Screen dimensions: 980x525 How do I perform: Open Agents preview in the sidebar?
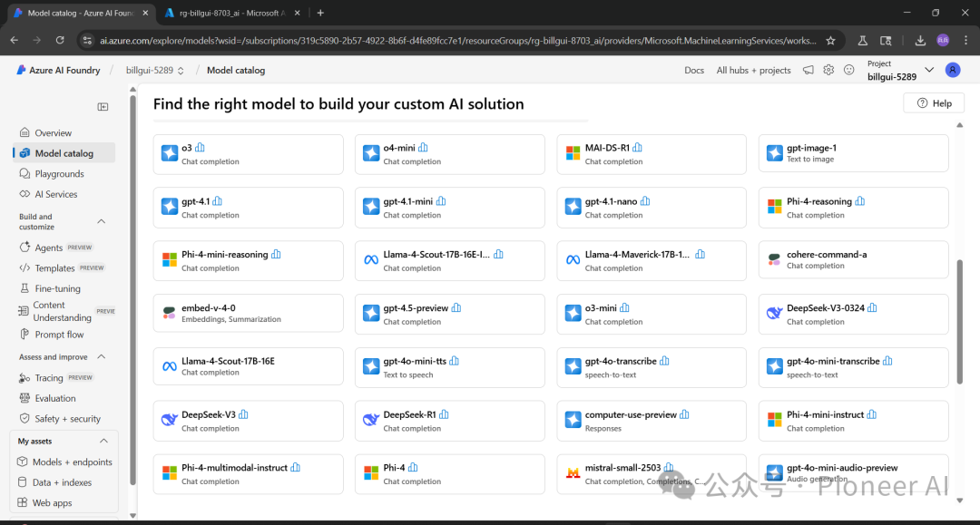[x=64, y=248]
